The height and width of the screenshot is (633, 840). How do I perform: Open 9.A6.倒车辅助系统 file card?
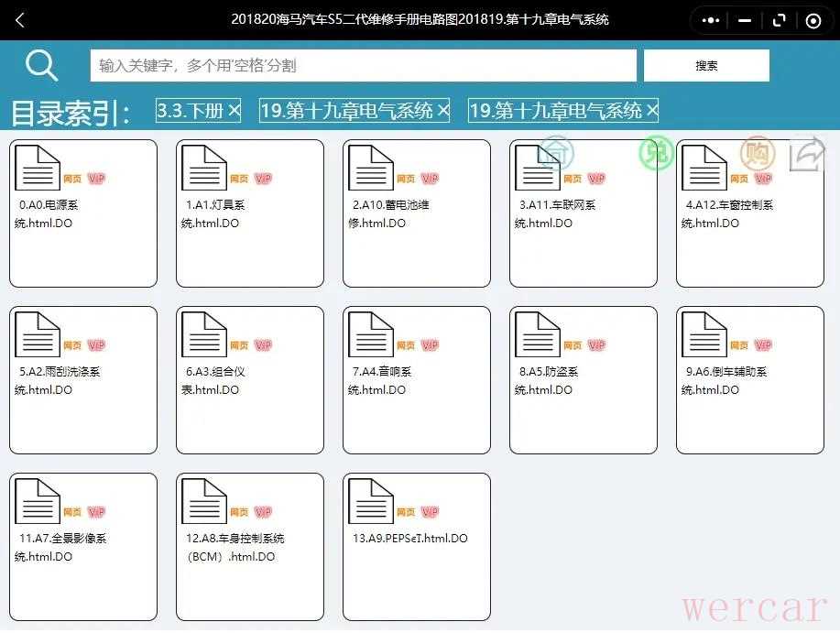750,379
